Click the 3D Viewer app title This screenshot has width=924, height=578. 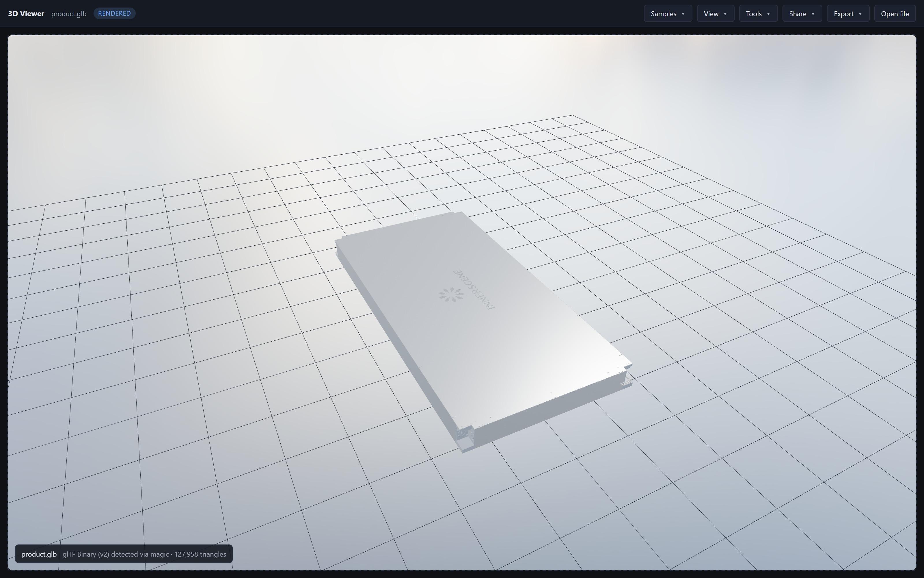tap(26, 14)
